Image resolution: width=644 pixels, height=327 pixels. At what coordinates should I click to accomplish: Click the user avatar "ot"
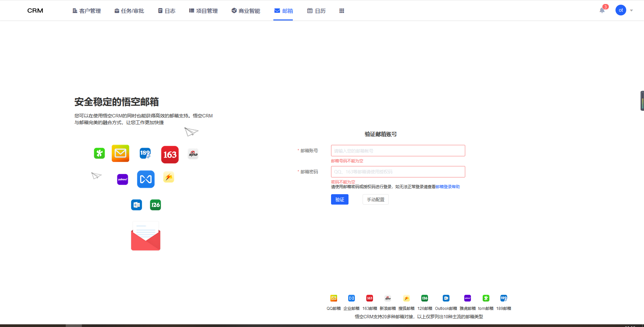(x=621, y=10)
